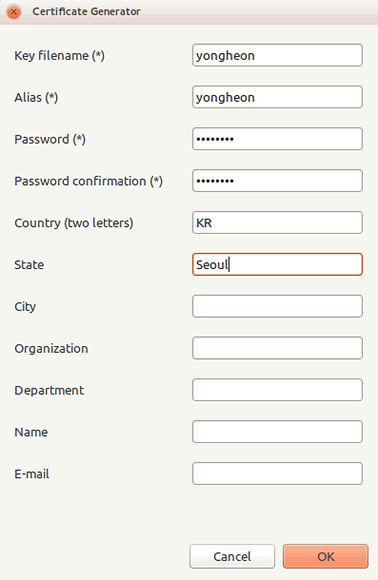Click the Cancel button
The image size is (378, 580).
[232, 556]
